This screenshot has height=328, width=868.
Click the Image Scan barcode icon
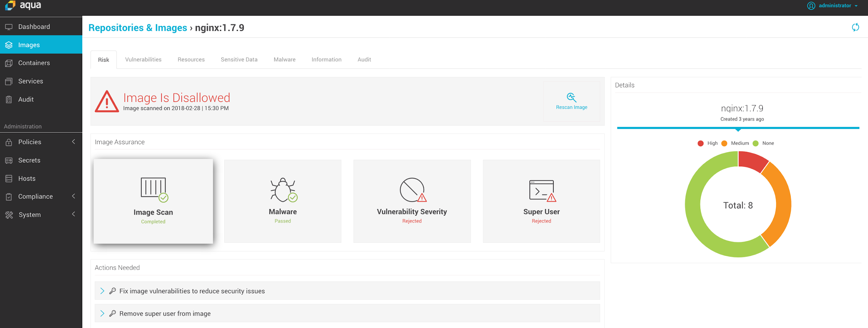tap(155, 189)
